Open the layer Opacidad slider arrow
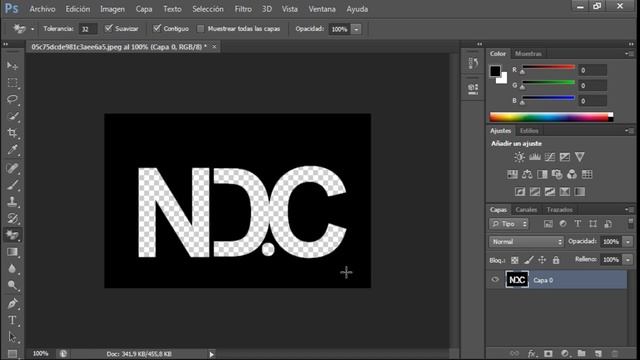Screen dimensions: 640x360 tap(628, 242)
